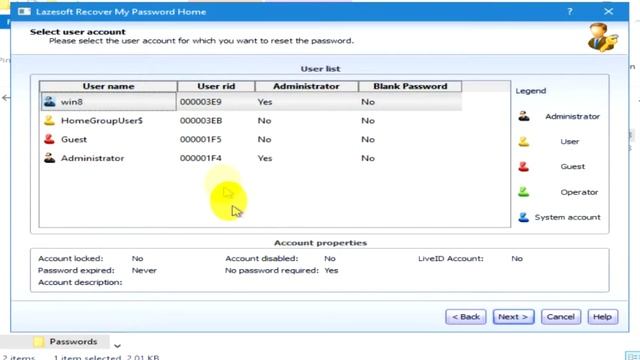The height and width of the screenshot is (360, 640).
Task: Click the legend Operator green icon
Action: point(524,192)
